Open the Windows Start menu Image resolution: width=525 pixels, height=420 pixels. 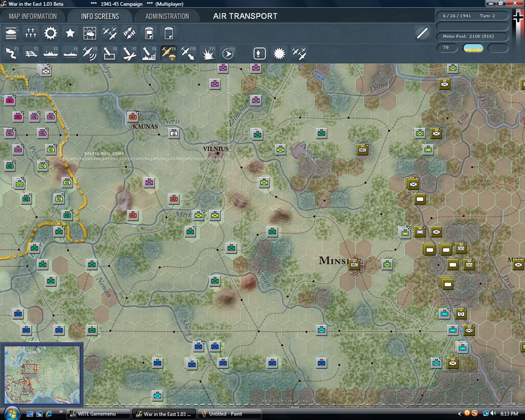point(11,413)
